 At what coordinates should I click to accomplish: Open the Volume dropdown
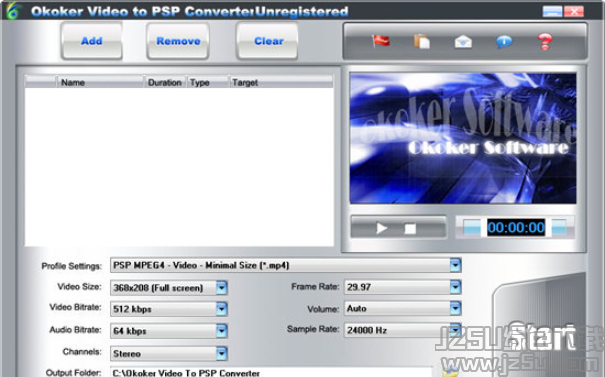pos(455,308)
